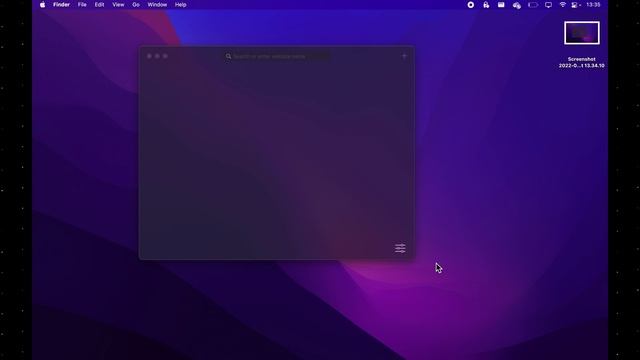Open the Window menu
The height and width of the screenshot is (360, 640).
pos(157,5)
